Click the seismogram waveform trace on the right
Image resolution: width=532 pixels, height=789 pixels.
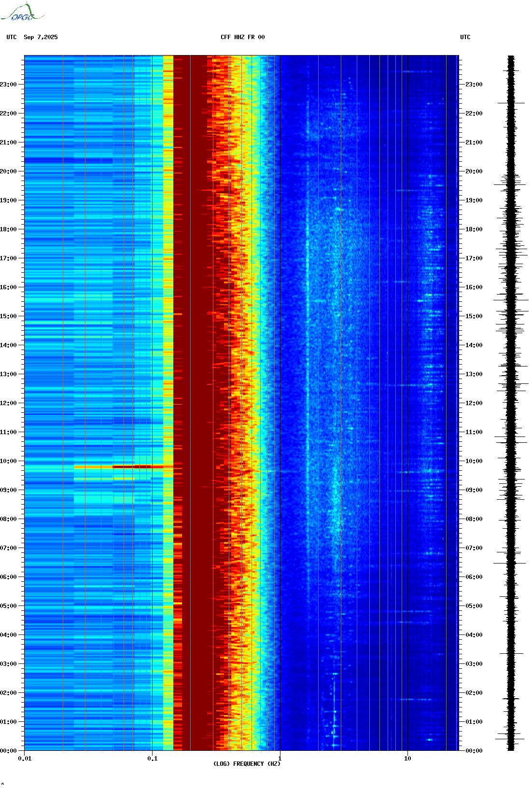[x=511, y=403]
